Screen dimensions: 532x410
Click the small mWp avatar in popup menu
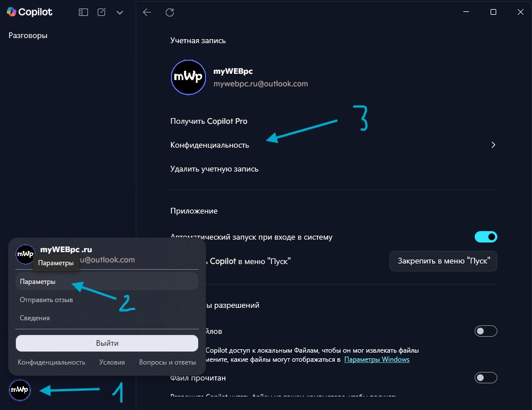coord(26,254)
